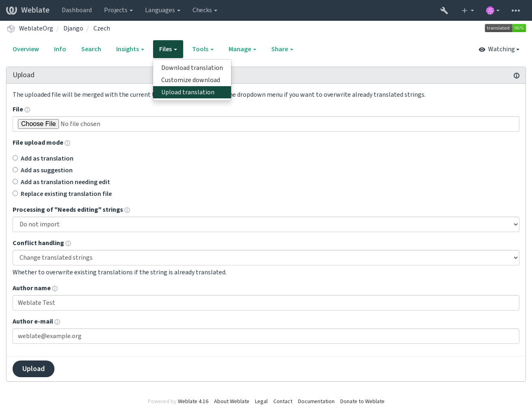Screen dimensions: 532x417
Task: Go to the Search tab
Action: pyautogui.click(x=91, y=49)
